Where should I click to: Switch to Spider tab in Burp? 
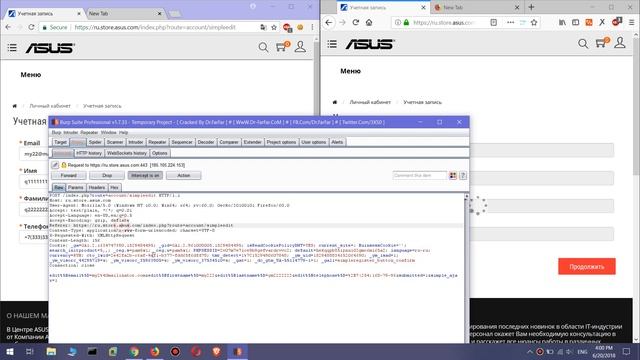point(95,142)
